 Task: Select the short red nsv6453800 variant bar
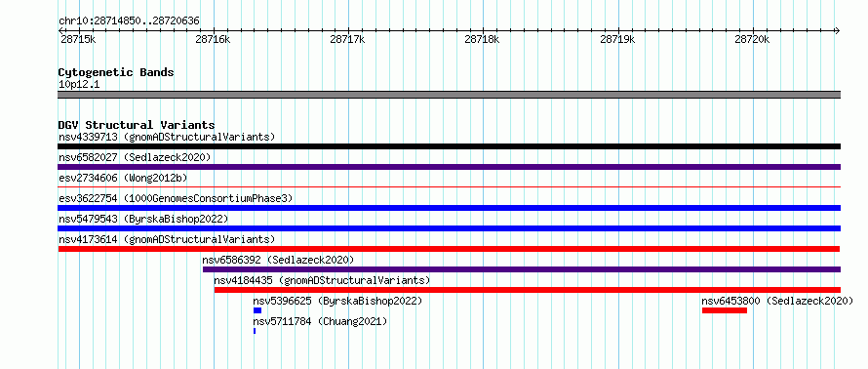coord(725,310)
